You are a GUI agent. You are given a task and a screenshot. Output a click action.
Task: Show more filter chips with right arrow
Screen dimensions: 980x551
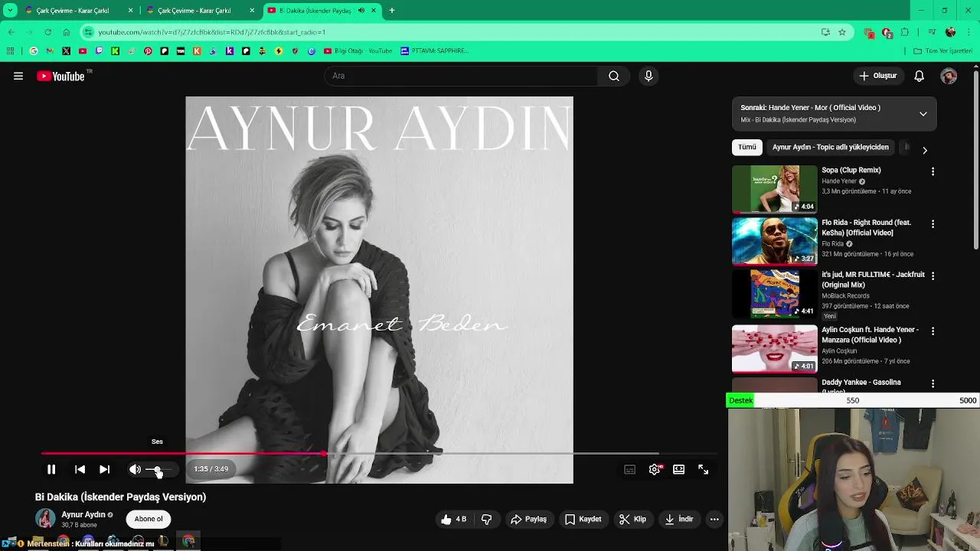coord(924,150)
